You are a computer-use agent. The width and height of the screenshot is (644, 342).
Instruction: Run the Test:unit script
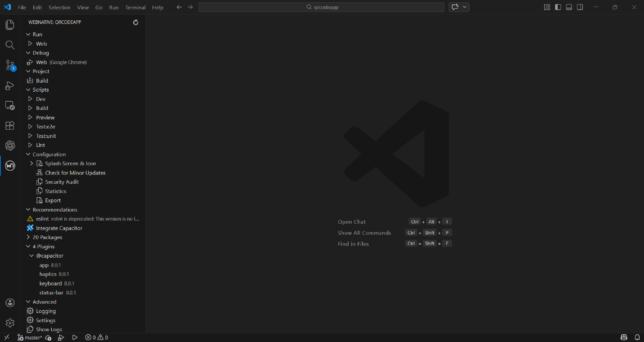pyautogui.click(x=83, y=136)
